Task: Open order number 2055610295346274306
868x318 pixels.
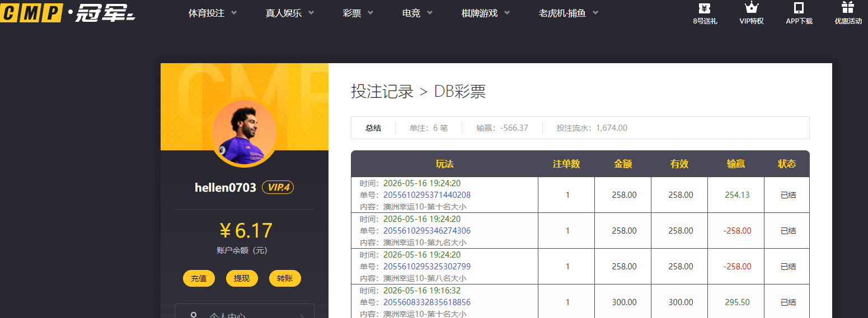Action: tap(427, 231)
